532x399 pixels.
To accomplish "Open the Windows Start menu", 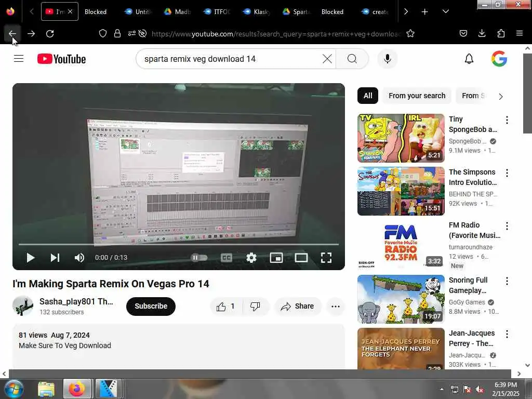I will (x=14, y=389).
